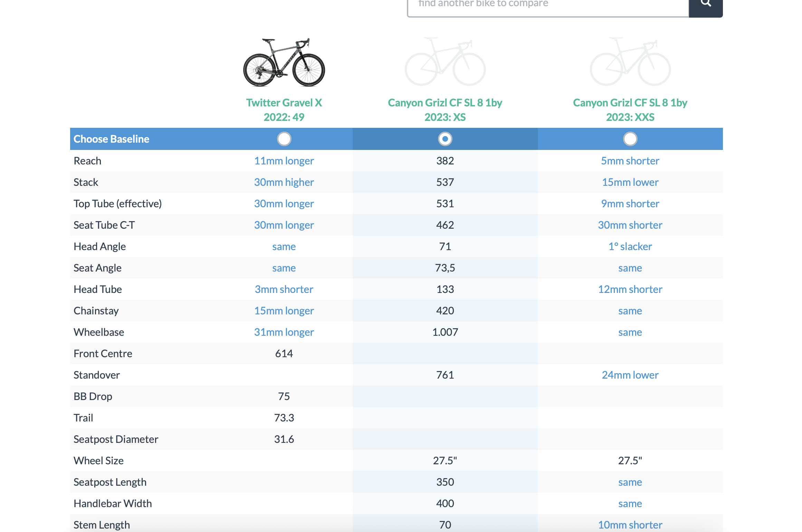Click the Head Angle value 71
This screenshot has height=532, width=802.
tap(445, 246)
